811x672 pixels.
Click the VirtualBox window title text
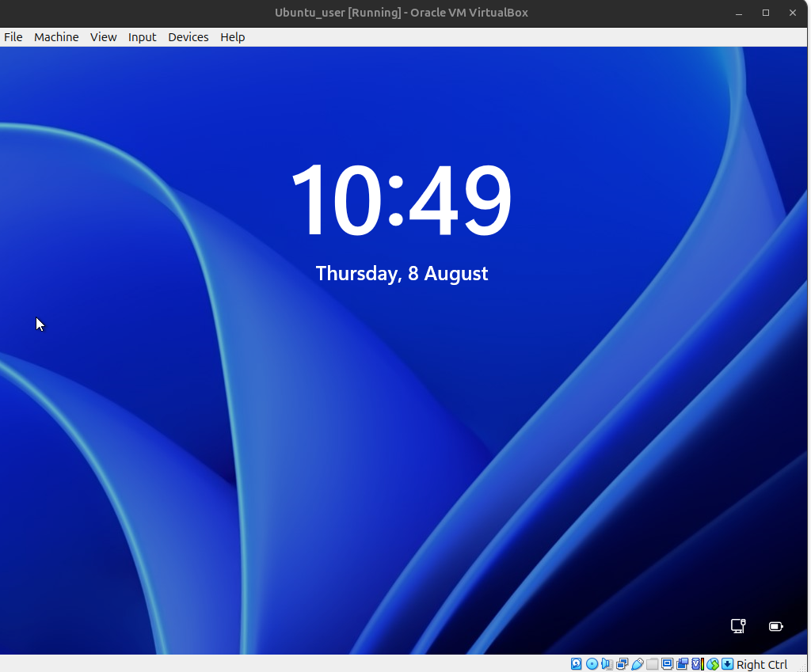[402, 13]
